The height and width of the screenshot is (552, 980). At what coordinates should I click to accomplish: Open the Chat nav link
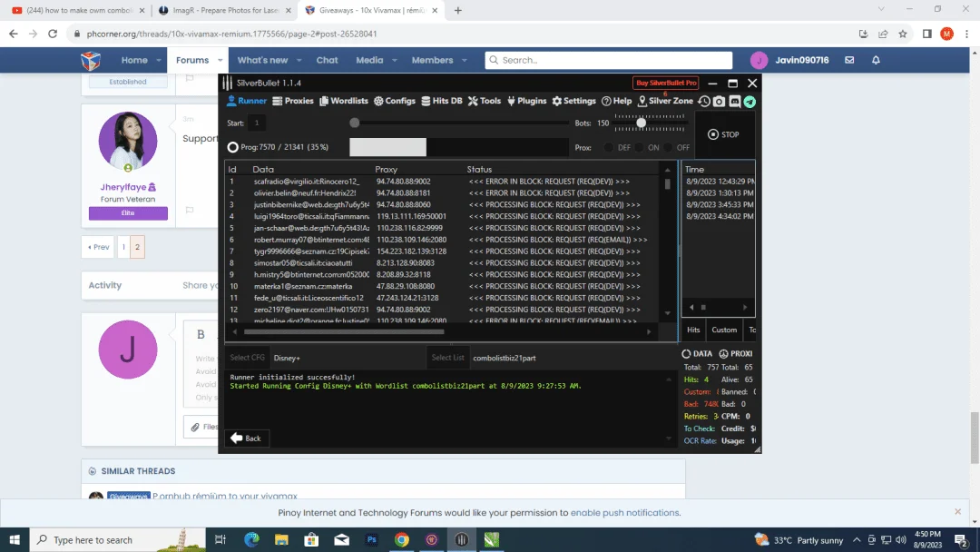pos(327,61)
